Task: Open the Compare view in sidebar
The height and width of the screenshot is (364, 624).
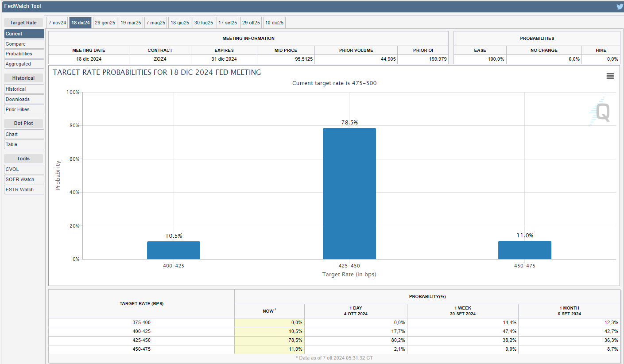Action: click(24, 44)
